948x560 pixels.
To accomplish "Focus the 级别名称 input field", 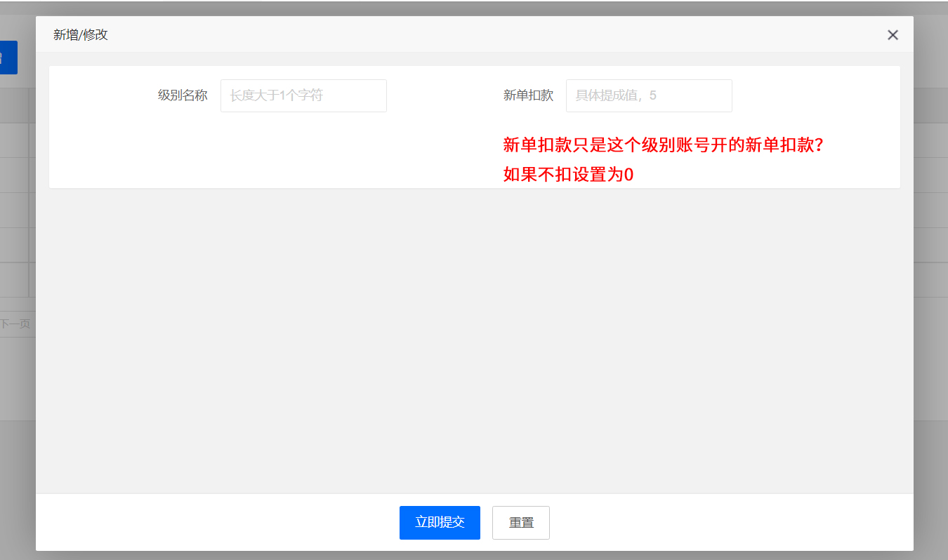I will [303, 95].
